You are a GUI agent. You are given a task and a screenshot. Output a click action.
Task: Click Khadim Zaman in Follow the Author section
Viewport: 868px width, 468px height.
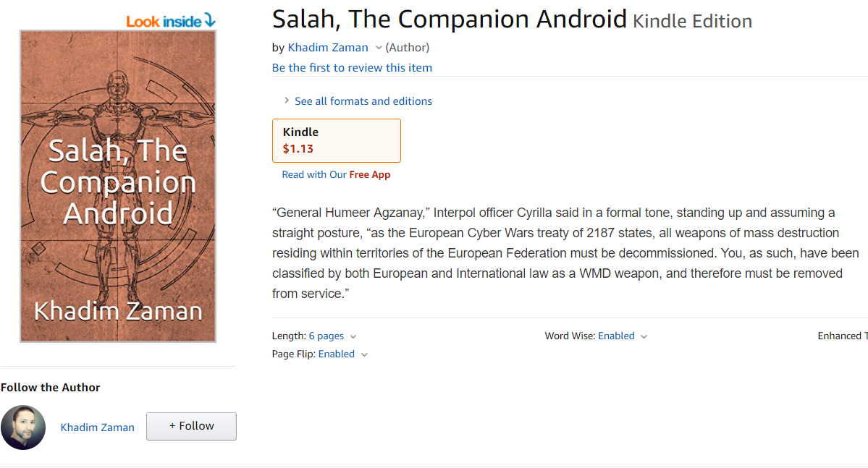[97, 427]
